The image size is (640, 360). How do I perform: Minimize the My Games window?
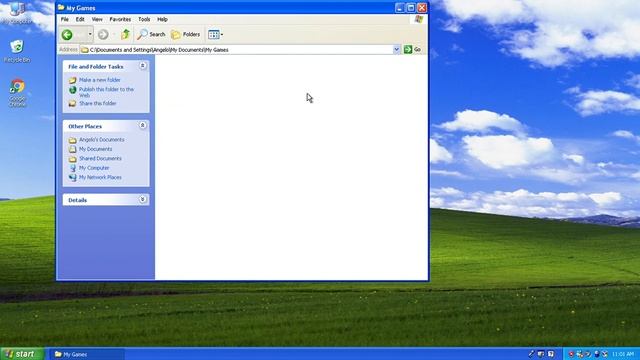[x=400, y=7]
